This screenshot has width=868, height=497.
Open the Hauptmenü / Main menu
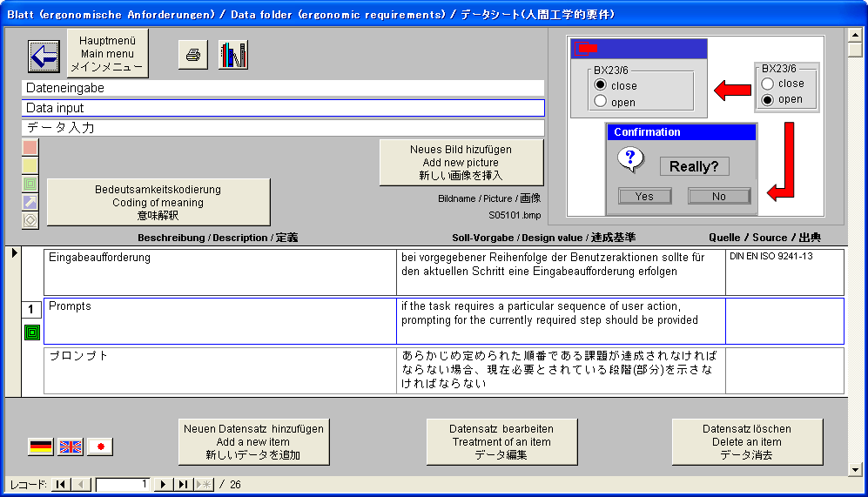108,53
